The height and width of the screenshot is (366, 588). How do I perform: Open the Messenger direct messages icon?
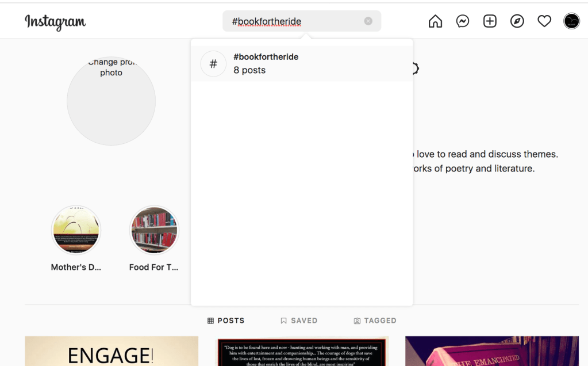(x=463, y=21)
